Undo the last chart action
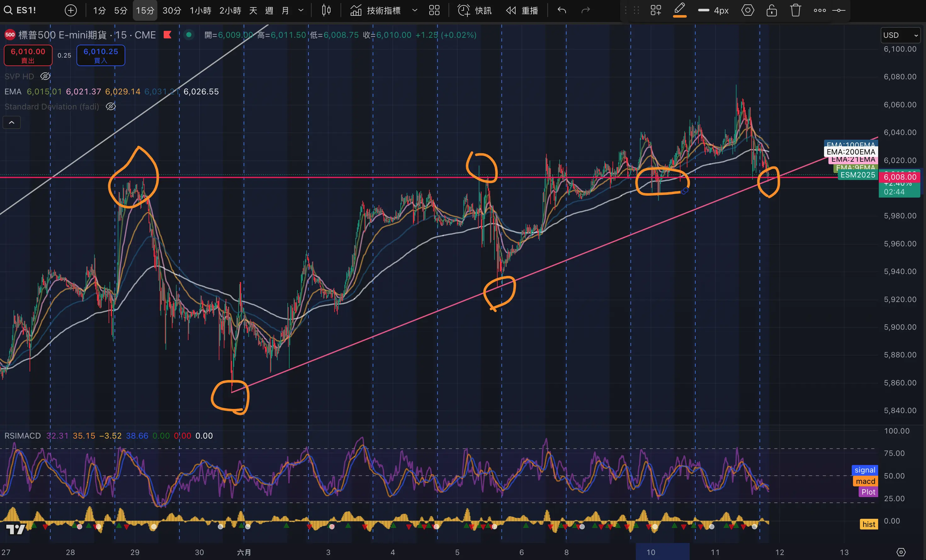The height and width of the screenshot is (560, 926). (562, 10)
